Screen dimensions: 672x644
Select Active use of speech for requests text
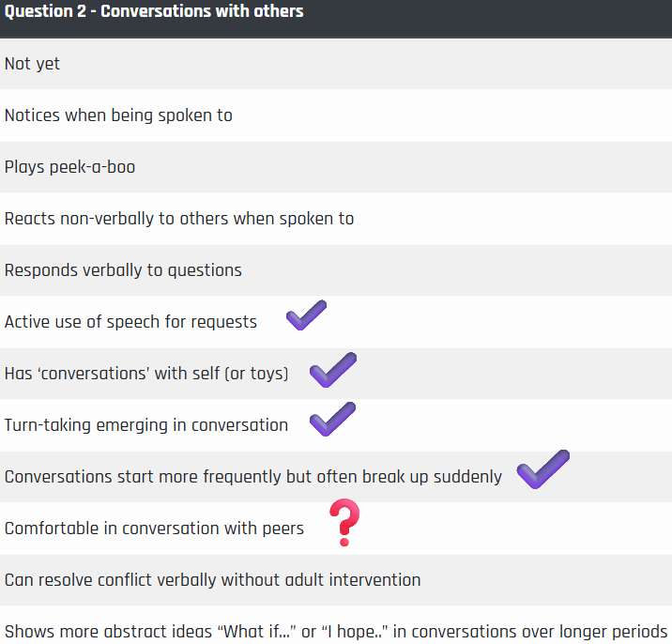click(130, 322)
